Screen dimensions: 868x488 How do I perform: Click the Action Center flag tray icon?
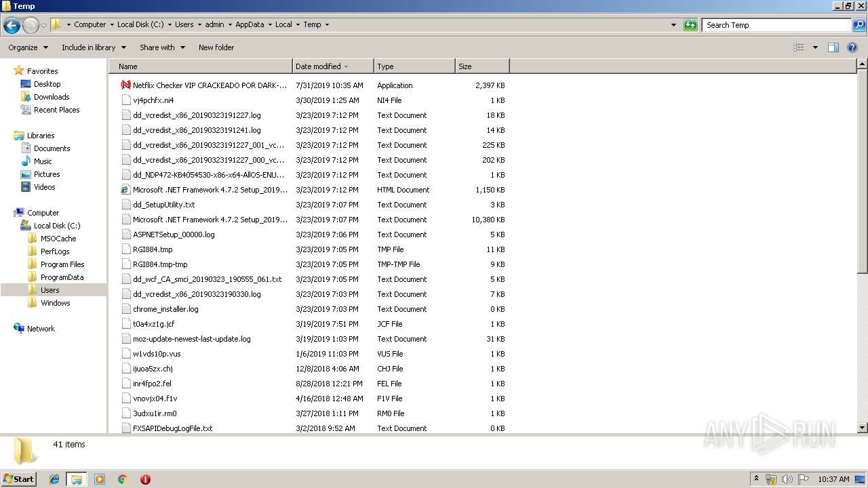804,479
